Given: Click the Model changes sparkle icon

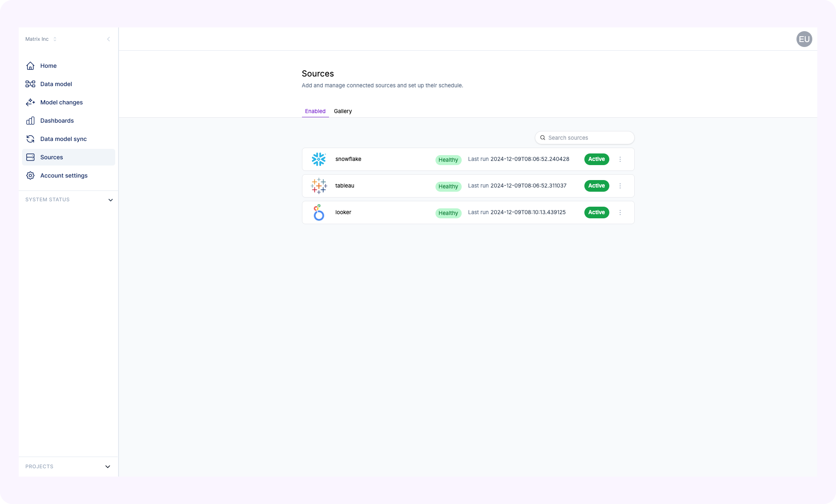Looking at the screenshot, I should 30,102.
